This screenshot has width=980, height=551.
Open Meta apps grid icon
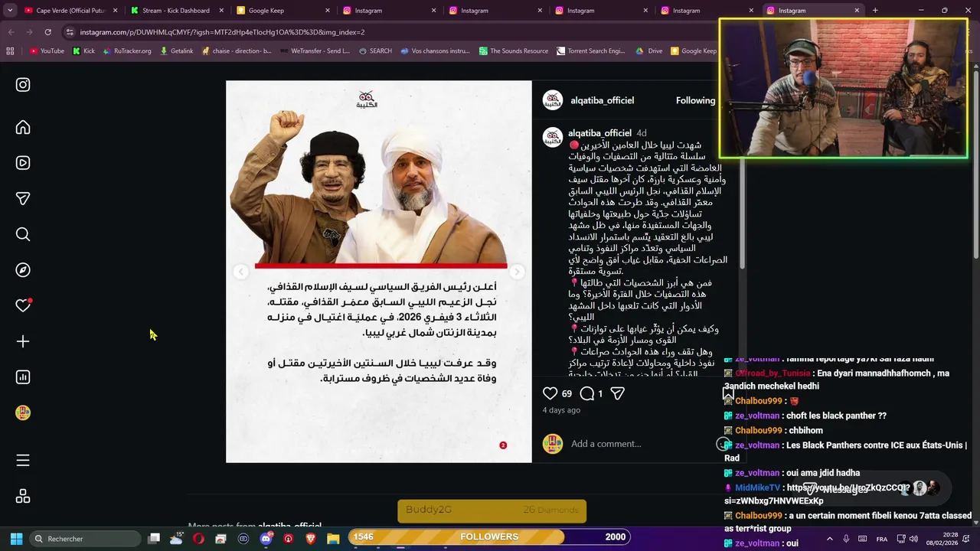point(23,497)
